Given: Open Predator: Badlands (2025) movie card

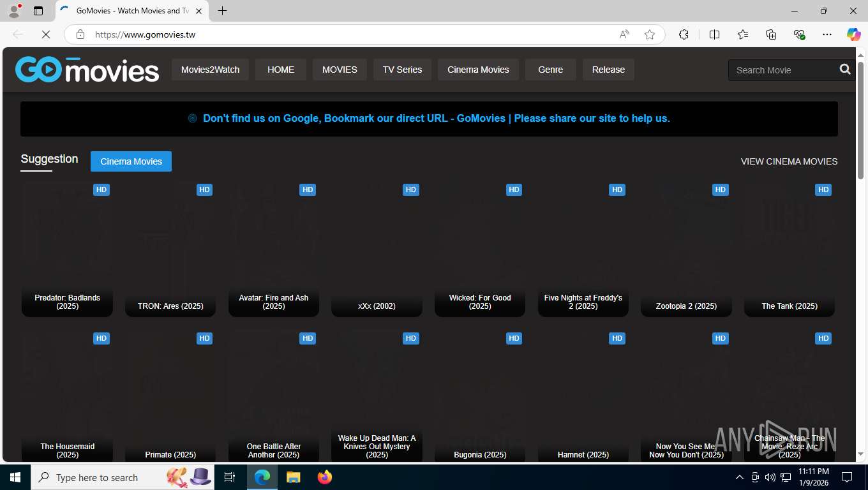Looking at the screenshot, I should [x=67, y=249].
